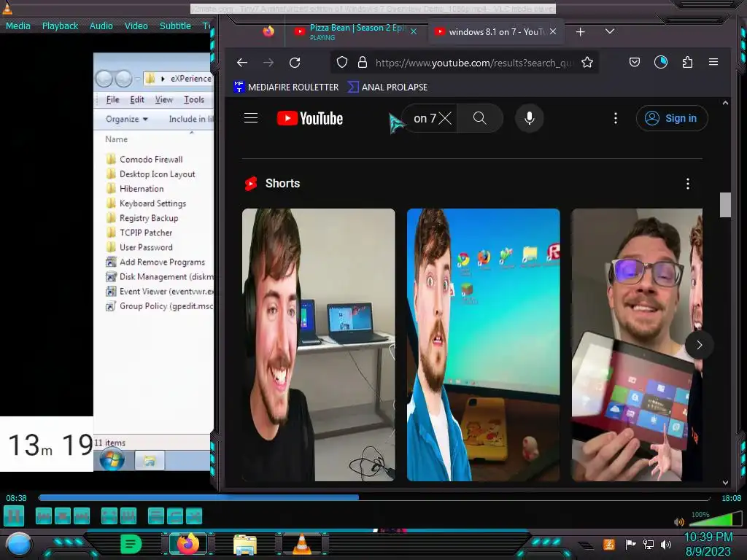Clear YouTube search box text
The height and width of the screenshot is (560, 747).
point(445,118)
